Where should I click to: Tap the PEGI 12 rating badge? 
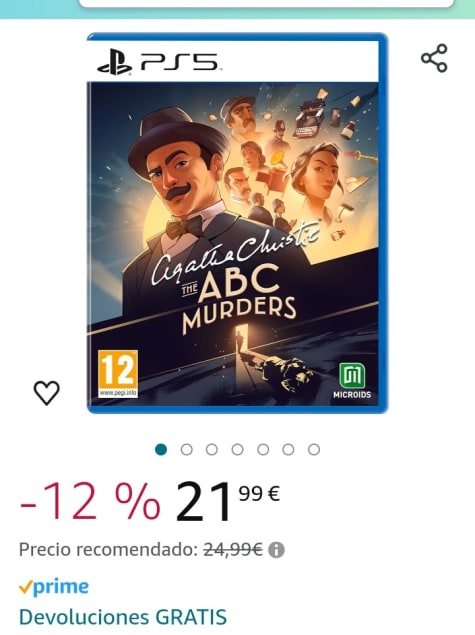(x=118, y=373)
